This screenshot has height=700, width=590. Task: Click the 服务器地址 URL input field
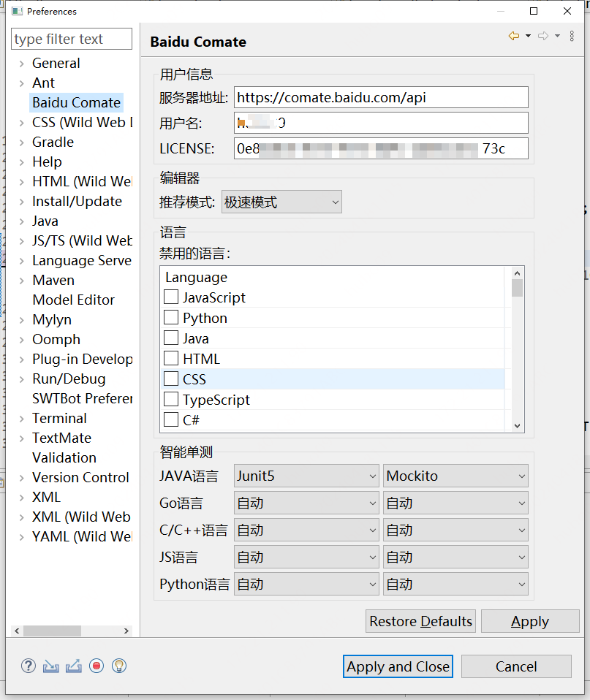[x=381, y=97]
